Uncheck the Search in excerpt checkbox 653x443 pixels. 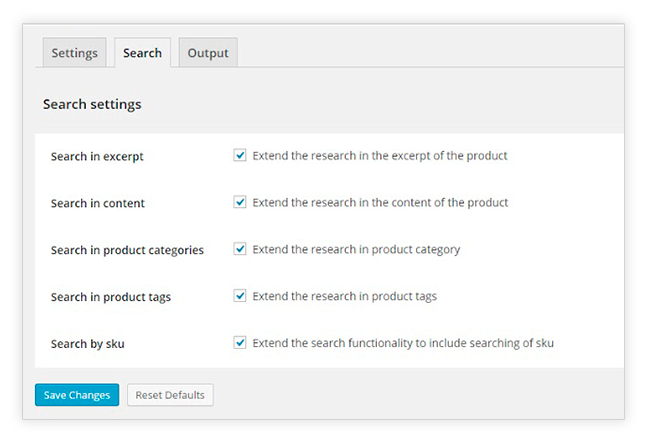(240, 156)
